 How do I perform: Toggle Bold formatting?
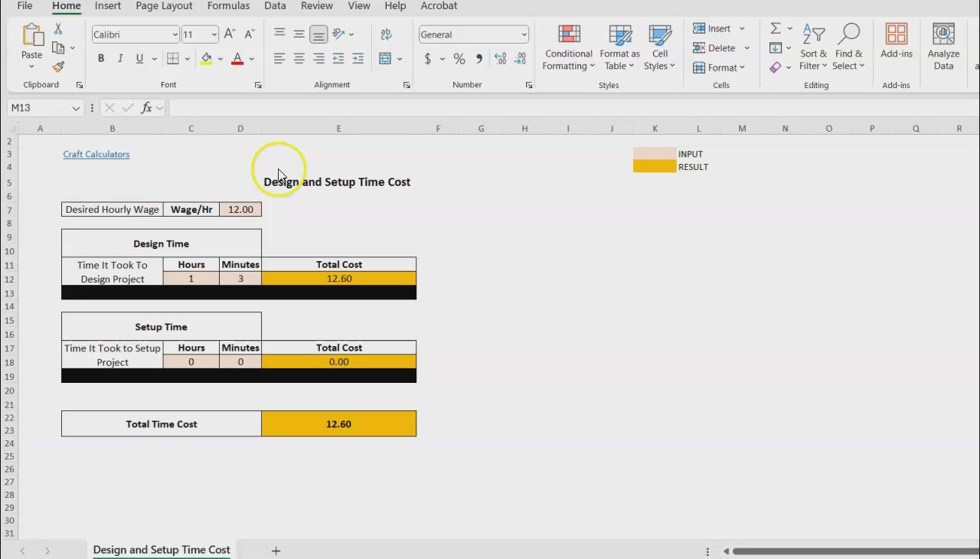(x=101, y=59)
